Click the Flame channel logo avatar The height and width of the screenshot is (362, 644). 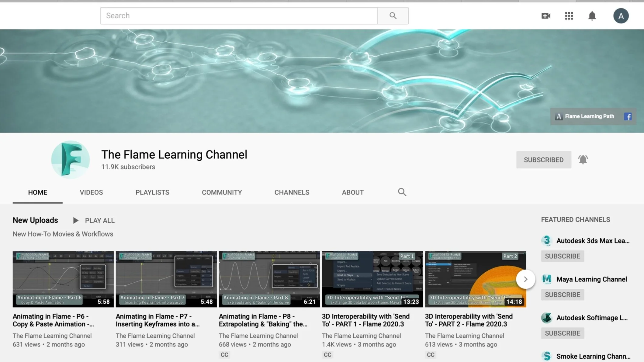pos(71,159)
